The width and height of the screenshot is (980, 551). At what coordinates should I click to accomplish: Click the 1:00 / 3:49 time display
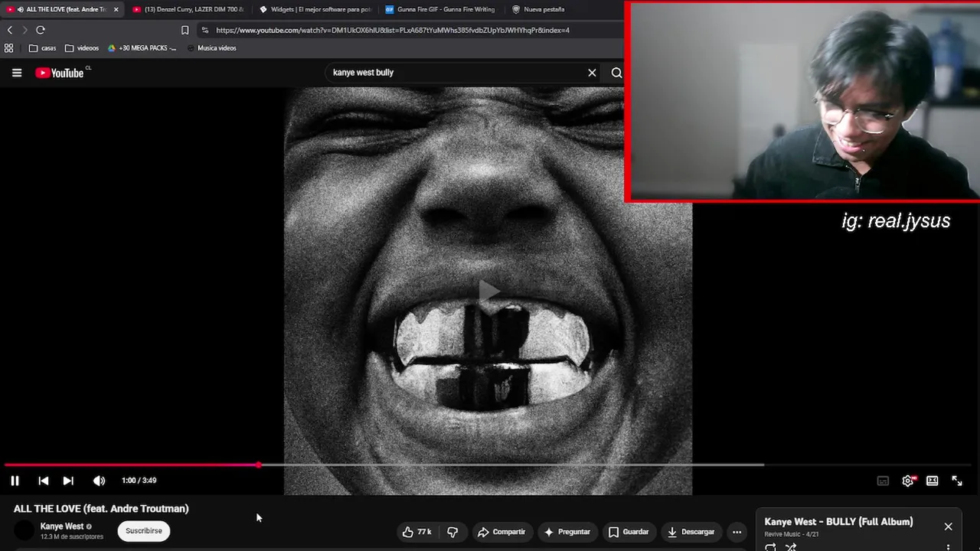click(x=139, y=481)
